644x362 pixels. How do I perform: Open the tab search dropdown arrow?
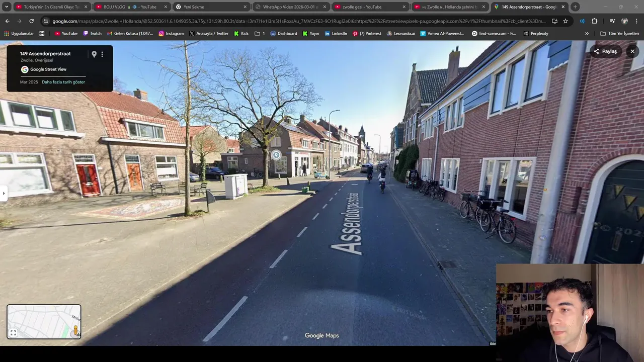point(7,7)
